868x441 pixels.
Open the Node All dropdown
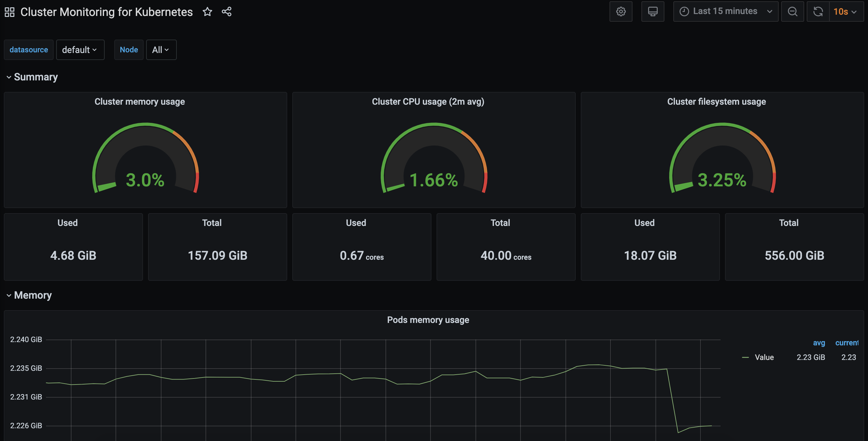coord(161,50)
